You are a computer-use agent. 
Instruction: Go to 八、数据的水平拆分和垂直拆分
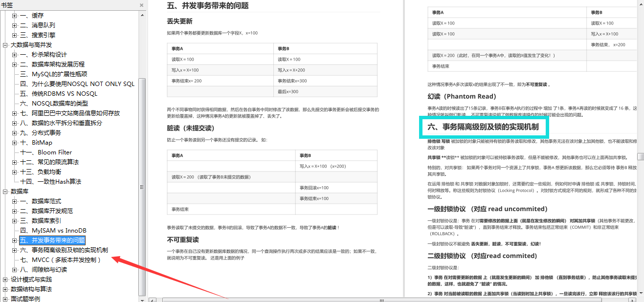61,123
